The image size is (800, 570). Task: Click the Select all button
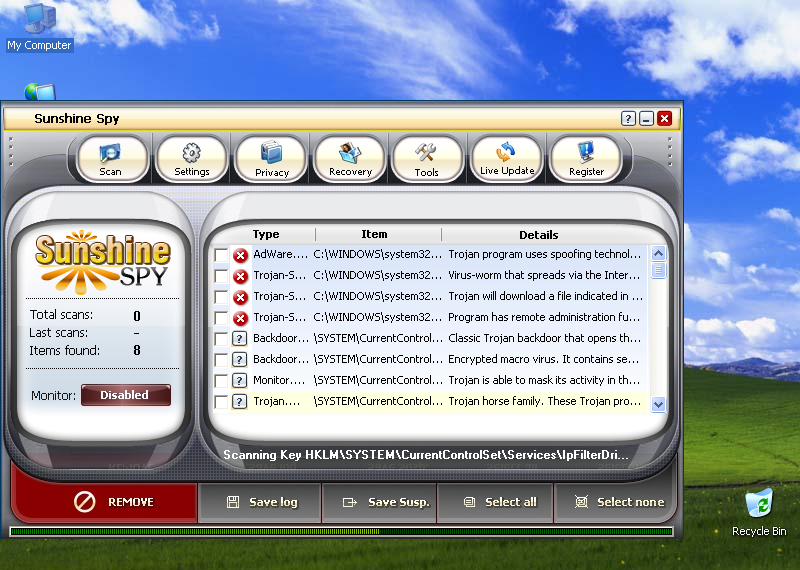[x=495, y=502]
